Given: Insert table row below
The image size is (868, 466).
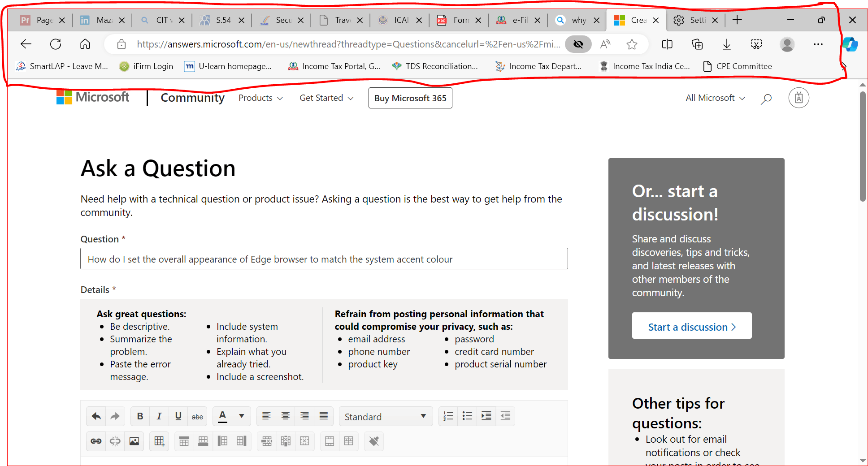Looking at the screenshot, I should pyautogui.click(x=203, y=441).
